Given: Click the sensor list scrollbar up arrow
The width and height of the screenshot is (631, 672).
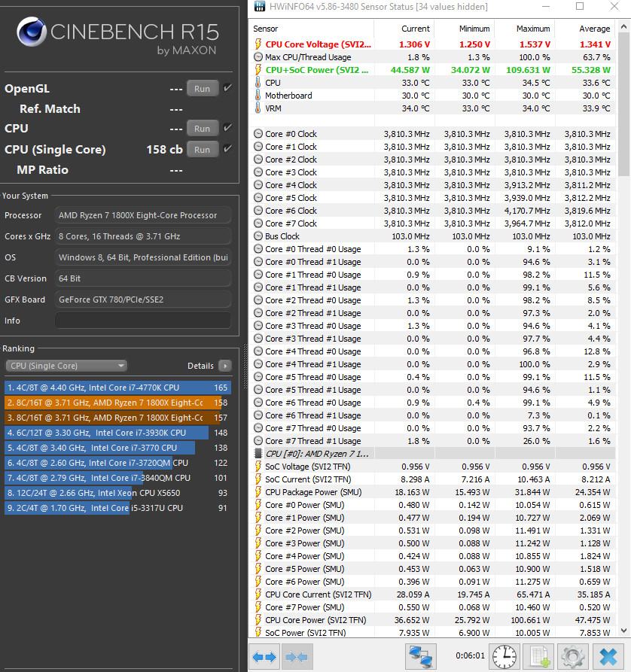Looking at the screenshot, I should (623, 27).
